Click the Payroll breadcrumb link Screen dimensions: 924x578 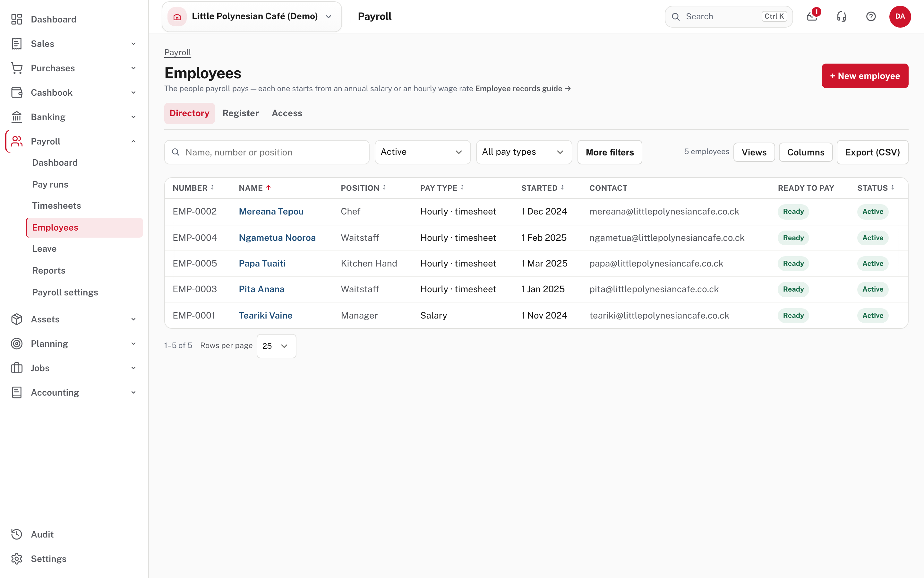click(x=177, y=52)
